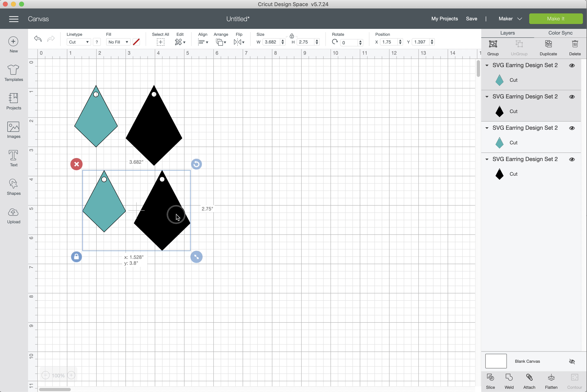Select the teal Cut layer in first group
This screenshot has height=392, width=587.
tap(531, 80)
